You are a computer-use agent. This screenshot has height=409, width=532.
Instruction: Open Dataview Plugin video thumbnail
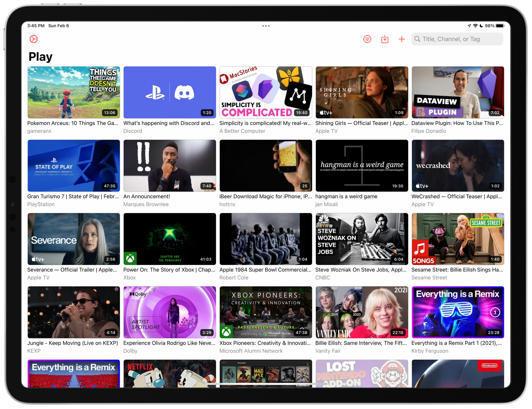pos(458,92)
